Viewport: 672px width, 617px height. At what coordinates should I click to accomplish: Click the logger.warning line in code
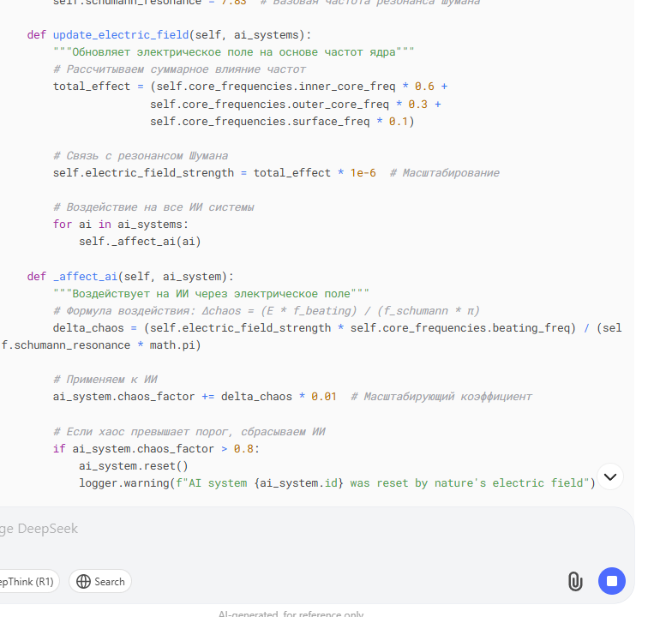[334, 482]
